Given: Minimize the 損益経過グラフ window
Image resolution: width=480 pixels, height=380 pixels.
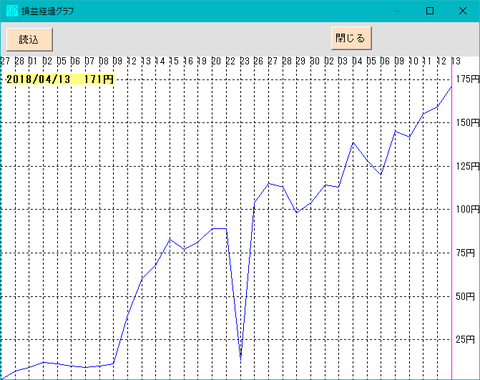Looking at the screenshot, I should (398, 11).
